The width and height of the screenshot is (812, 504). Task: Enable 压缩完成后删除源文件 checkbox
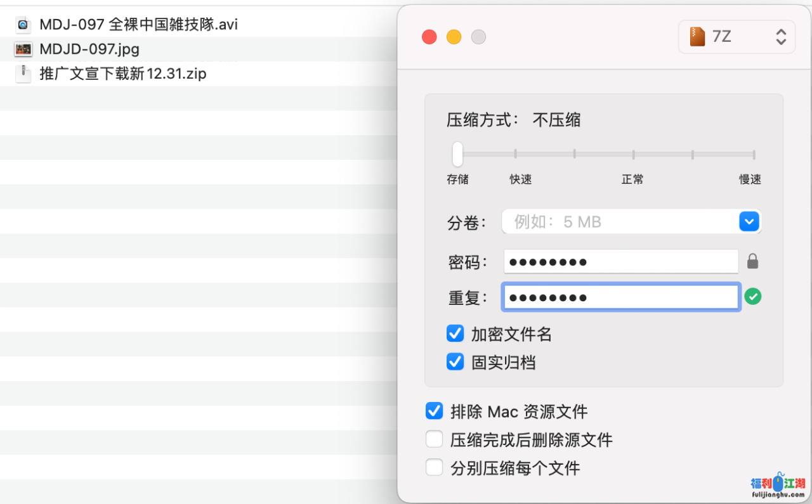point(434,439)
